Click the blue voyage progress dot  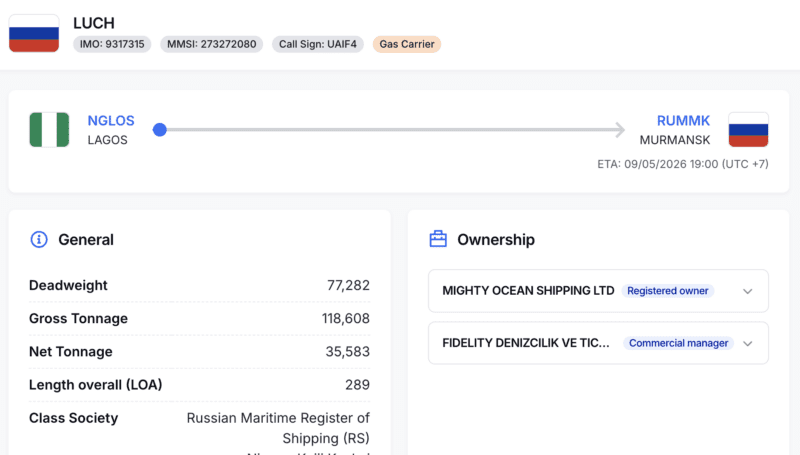(159, 130)
